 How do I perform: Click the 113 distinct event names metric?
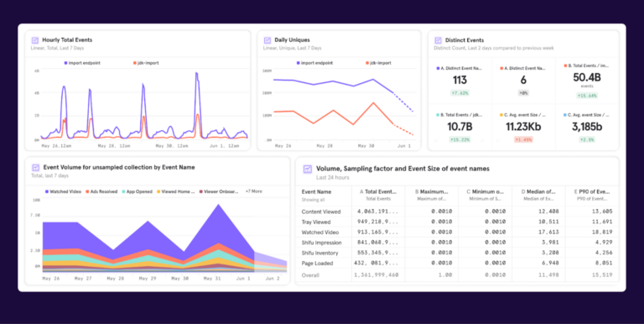[x=460, y=81]
